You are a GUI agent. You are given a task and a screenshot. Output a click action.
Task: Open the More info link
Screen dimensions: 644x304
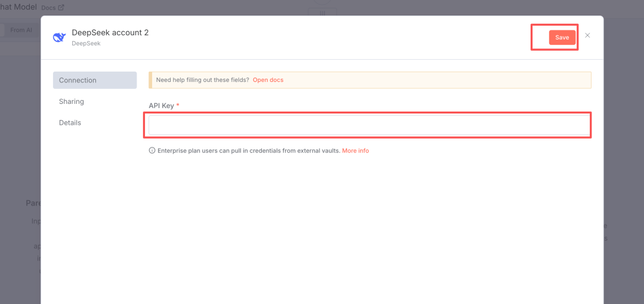pos(355,151)
